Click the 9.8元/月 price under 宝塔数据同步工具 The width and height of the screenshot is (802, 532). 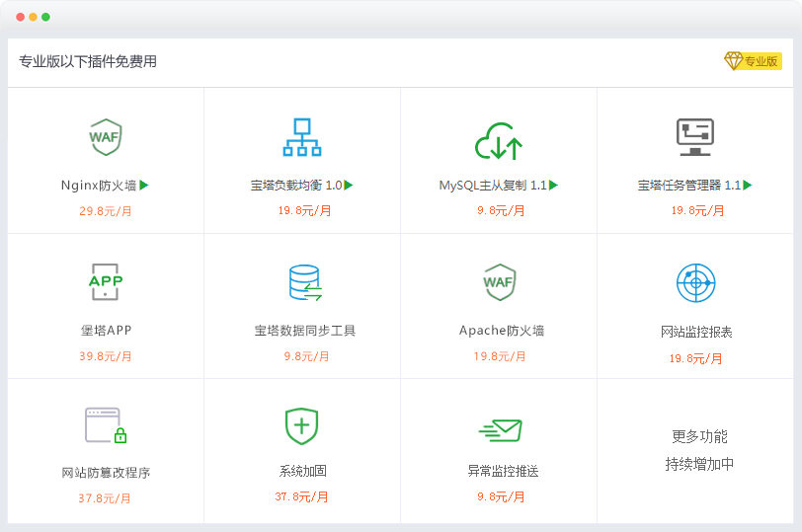306,356
